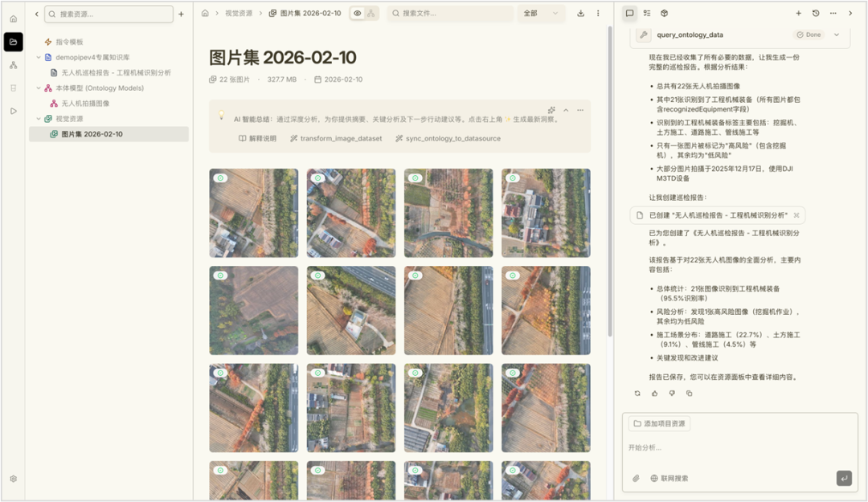
Task: Run the transform_image_dataset action
Action: point(336,139)
